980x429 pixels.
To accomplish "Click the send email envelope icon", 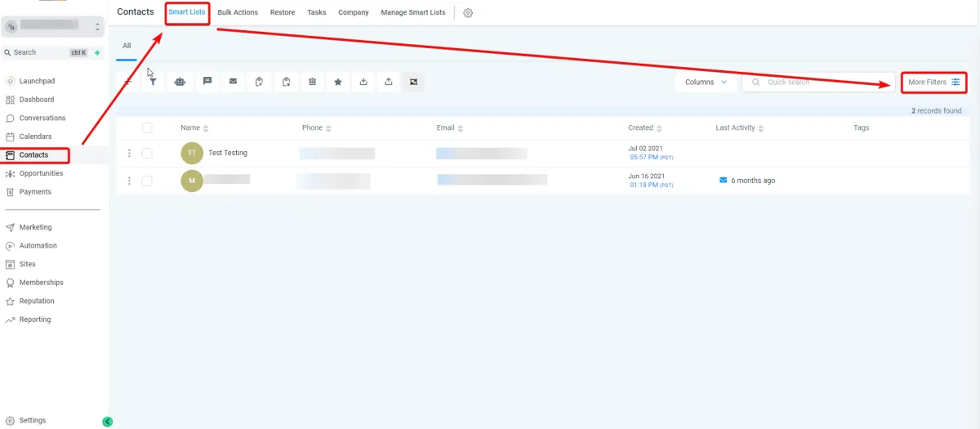I will click(x=233, y=82).
